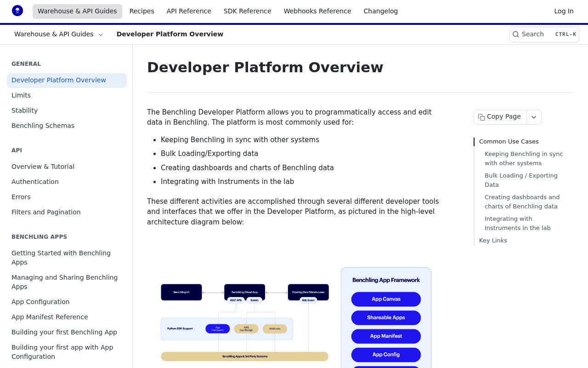View the Changelog tab

(x=381, y=11)
